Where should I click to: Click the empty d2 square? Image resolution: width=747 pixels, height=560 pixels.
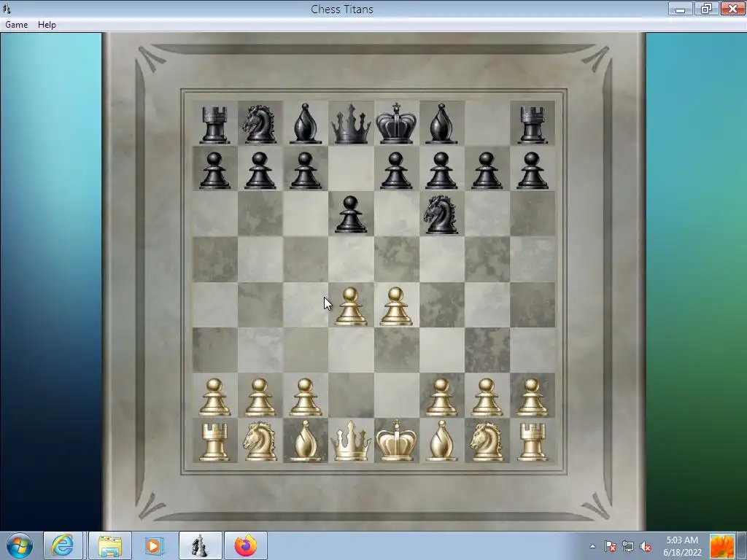(351, 396)
